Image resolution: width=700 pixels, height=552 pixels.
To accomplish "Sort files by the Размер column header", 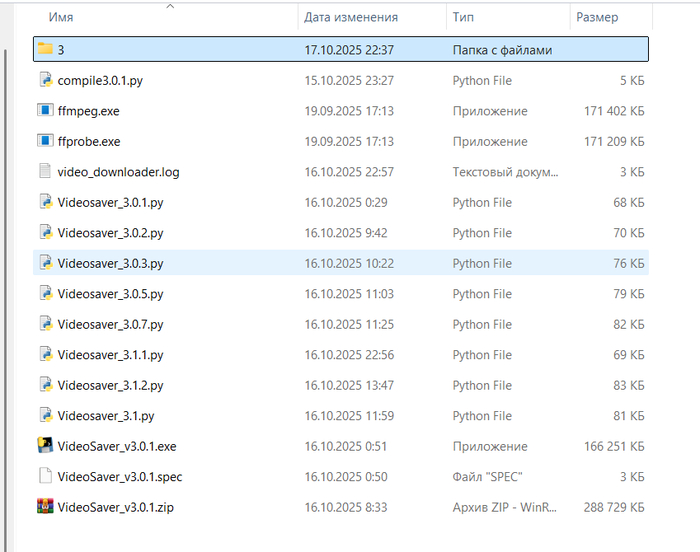I will 597,18.
